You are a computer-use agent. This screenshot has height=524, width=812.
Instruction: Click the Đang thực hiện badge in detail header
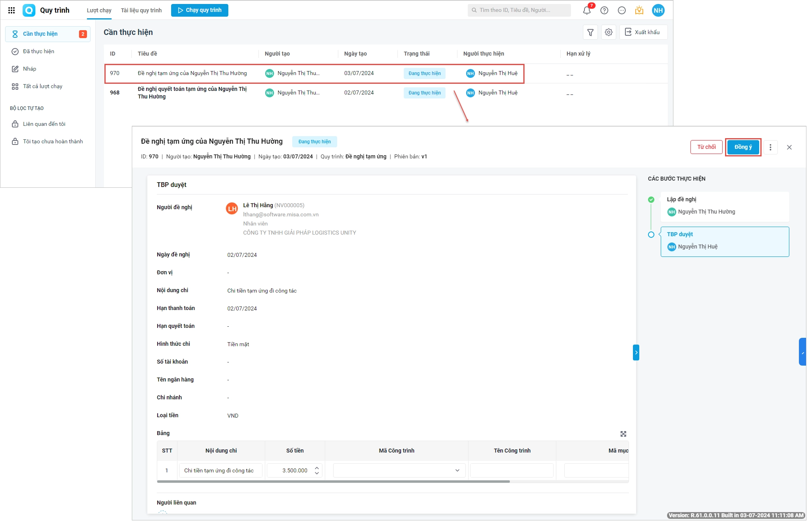click(x=314, y=142)
